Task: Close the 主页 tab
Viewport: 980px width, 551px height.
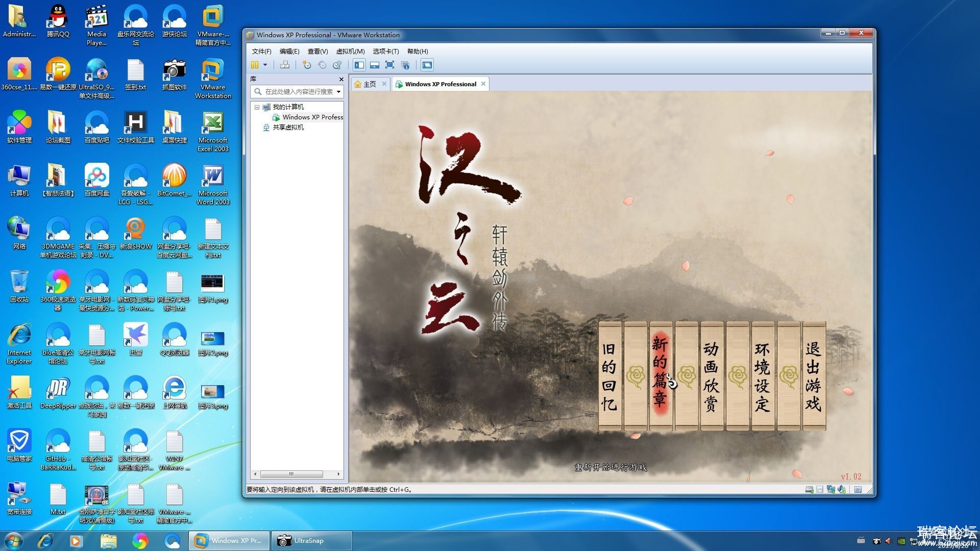Action: click(x=384, y=84)
